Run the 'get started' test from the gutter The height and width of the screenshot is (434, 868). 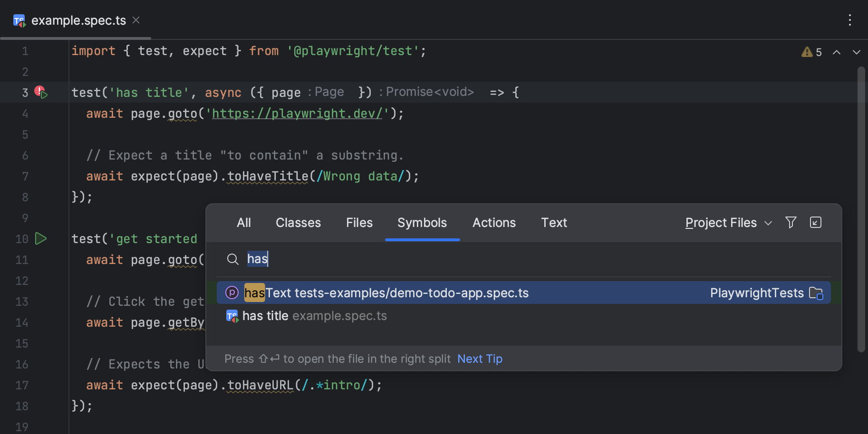41,239
